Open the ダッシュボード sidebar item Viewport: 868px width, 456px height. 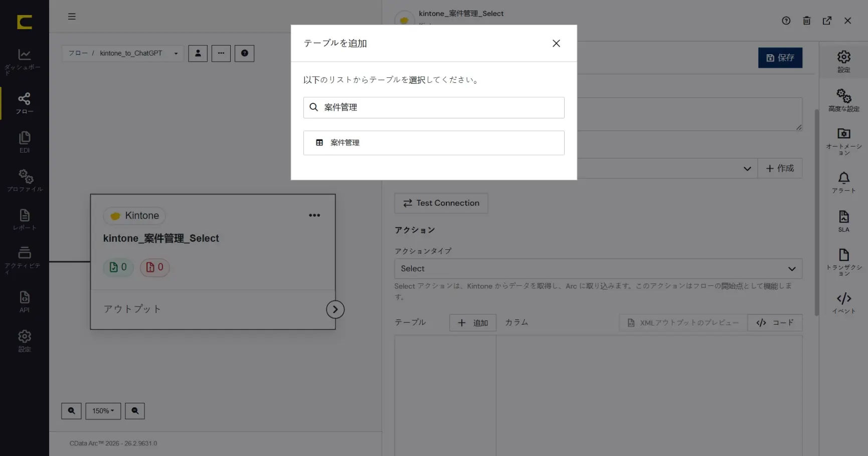coord(24,62)
